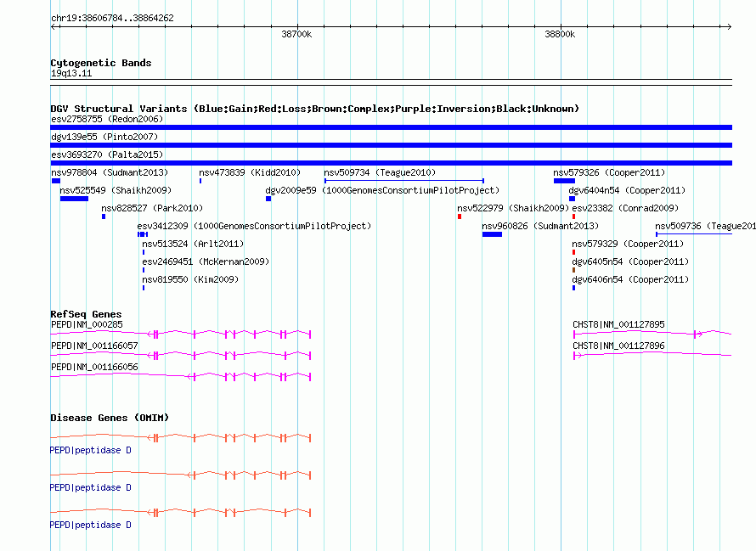
Task: Open PEPD|NM_000285 RefSeq transcript label
Action: [87, 324]
